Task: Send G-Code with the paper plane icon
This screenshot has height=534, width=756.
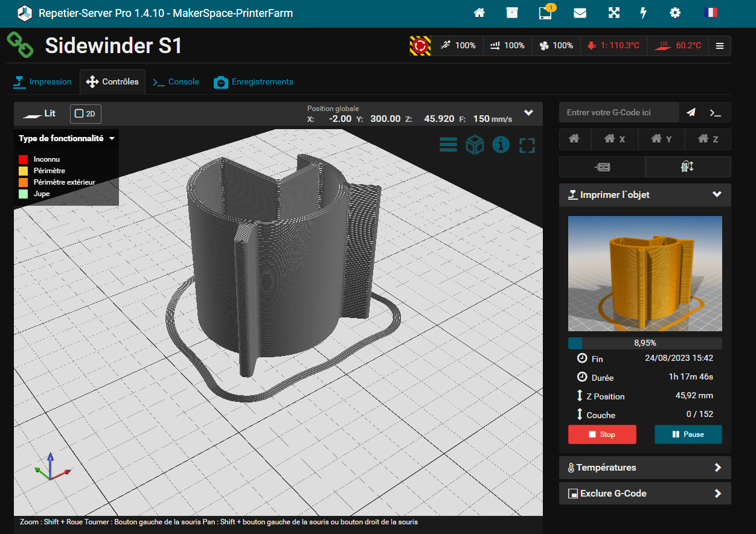Action: pyautogui.click(x=690, y=112)
